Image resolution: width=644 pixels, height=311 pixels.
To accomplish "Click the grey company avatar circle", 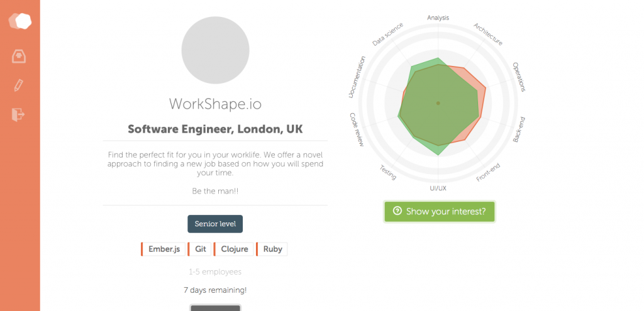I will [215, 50].
